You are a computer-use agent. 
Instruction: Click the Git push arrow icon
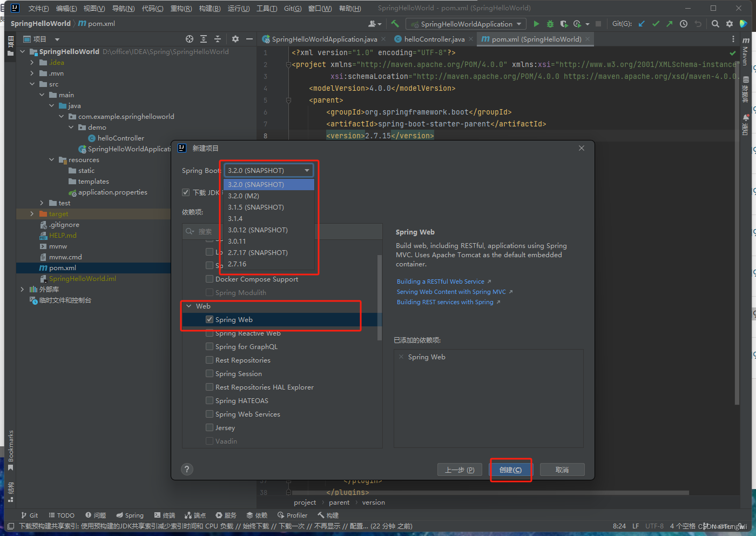pos(670,24)
